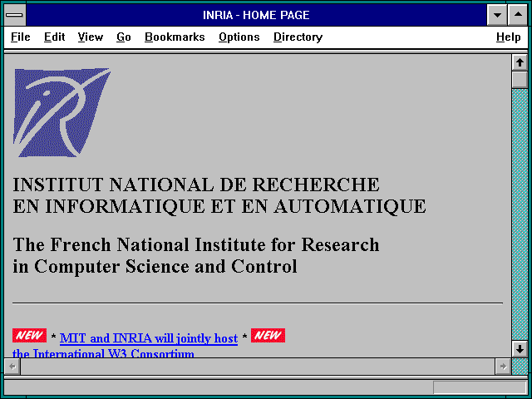The width and height of the screenshot is (532, 399).
Task: Open the Bookmarks menu
Action: (x=175, y=37)
